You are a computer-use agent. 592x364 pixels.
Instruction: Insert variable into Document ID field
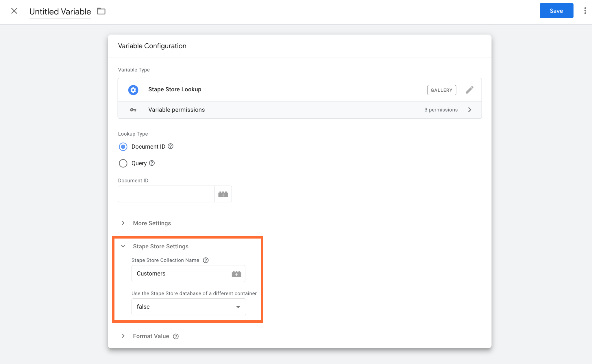coord(223,194)
